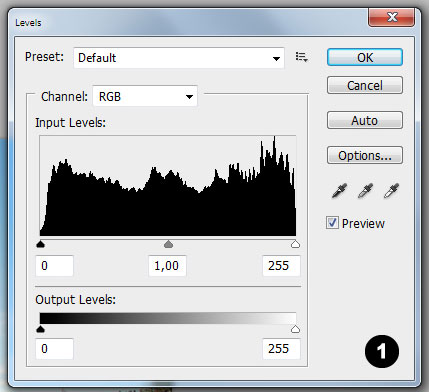This screenshot has width=429, height=392.
Task: Click the Cancel button
Action: [365, 85]
